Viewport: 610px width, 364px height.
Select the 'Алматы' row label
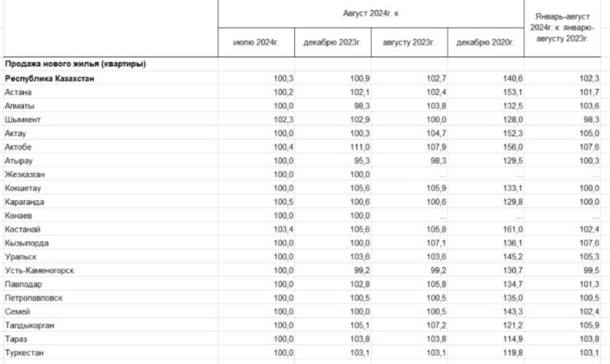coord(20,106)
